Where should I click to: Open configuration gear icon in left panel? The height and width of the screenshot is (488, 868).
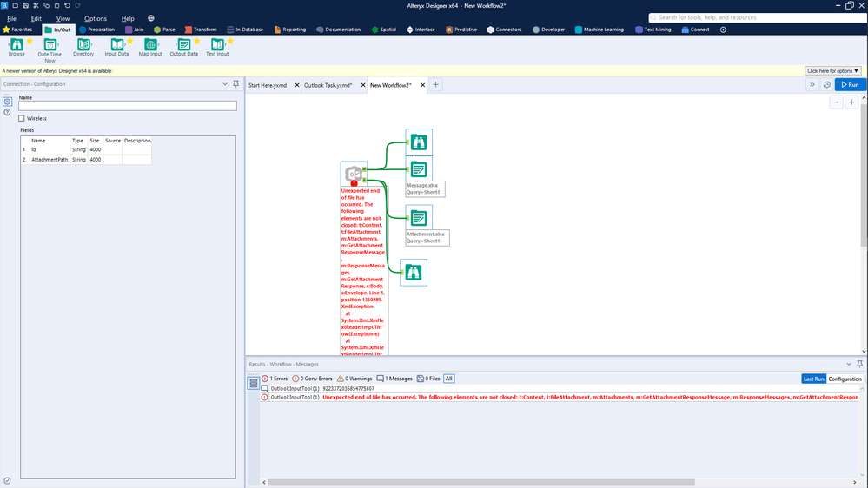(x=7, y=102)
